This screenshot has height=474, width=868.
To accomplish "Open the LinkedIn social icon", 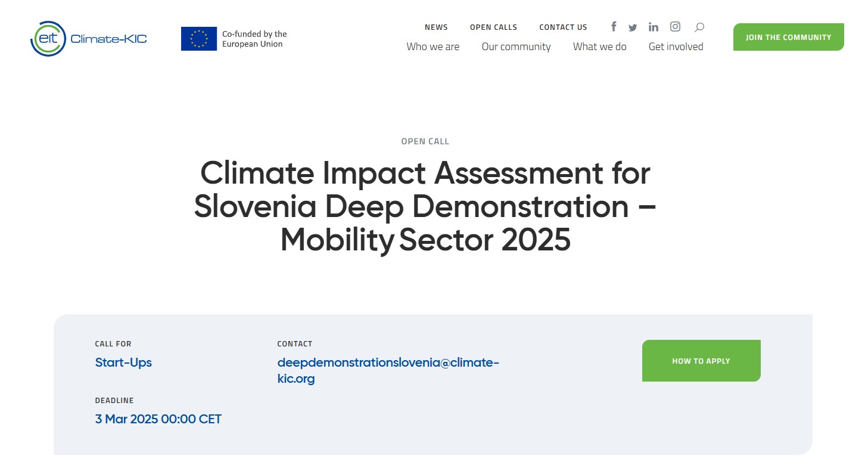I will (654, 27).
